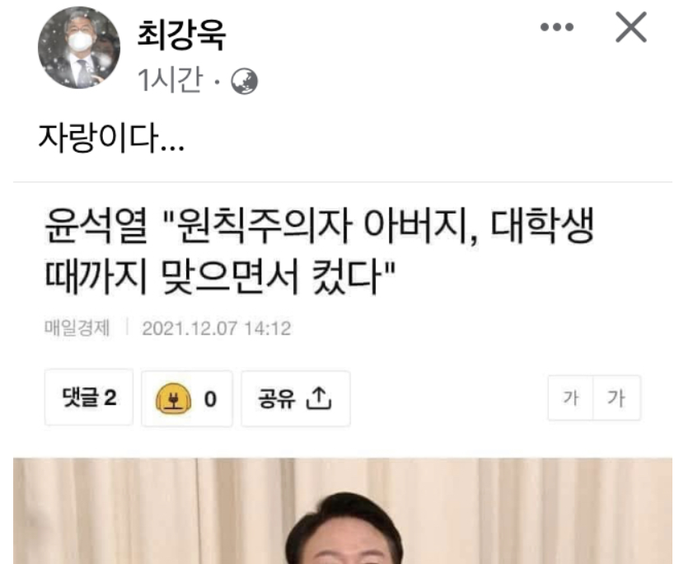This screenshot has width=679, height=564.
Task: Click the yellow emoji reaction icon
Action: point(173,399)
